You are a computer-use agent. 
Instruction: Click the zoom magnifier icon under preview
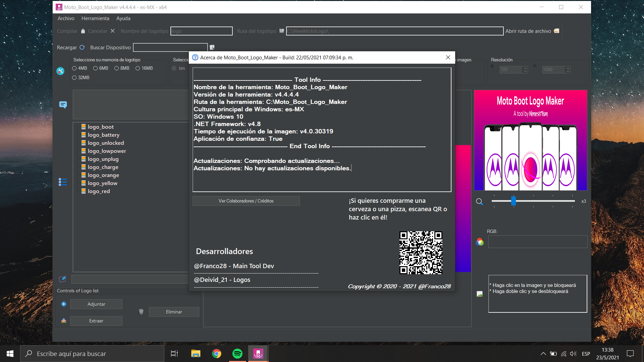(479, 201)
